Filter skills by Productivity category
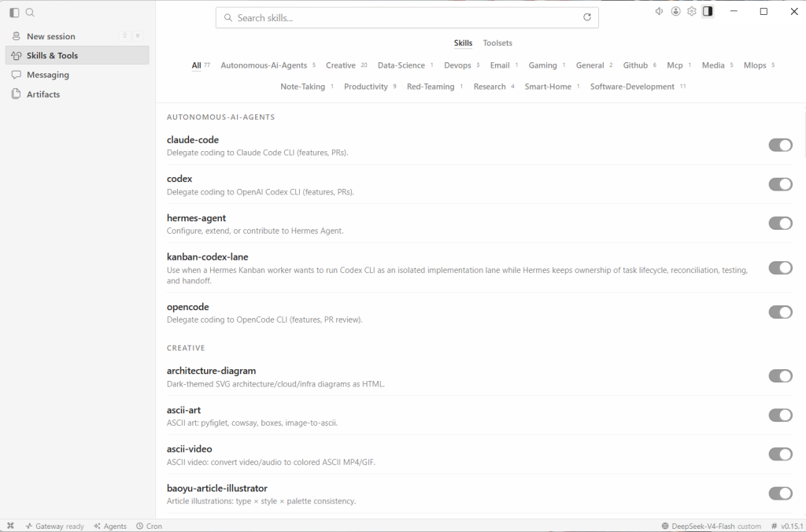Screen dimensions: 806x532 [x=370, y=87]
